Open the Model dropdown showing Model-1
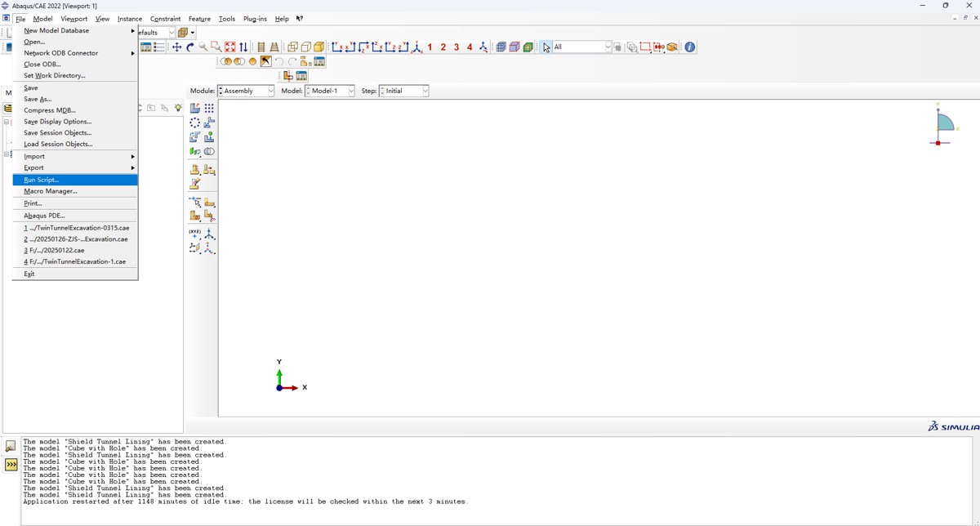The image size is (980, 526). tap(330, 91)
